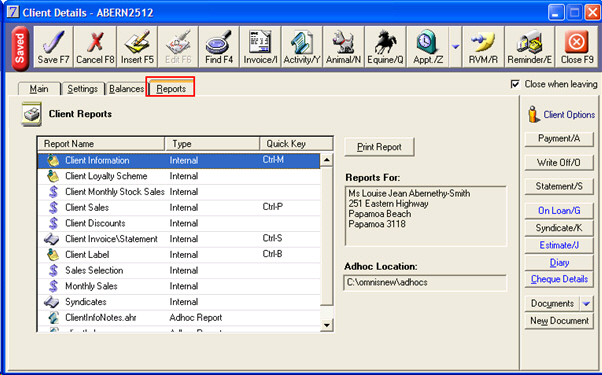Open the Animal/N dog icon
Screen dimensions: 602x375
pyautogui.click(x=344, y=47)
